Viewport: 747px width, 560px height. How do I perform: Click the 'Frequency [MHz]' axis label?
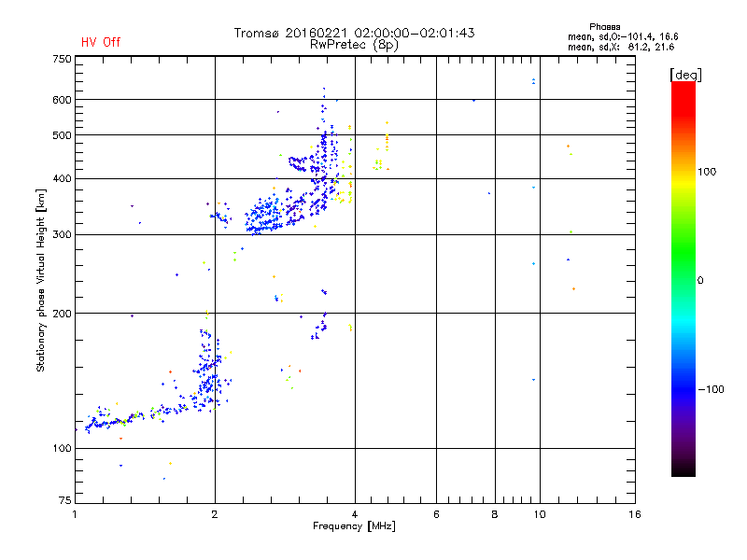(354, 526)
